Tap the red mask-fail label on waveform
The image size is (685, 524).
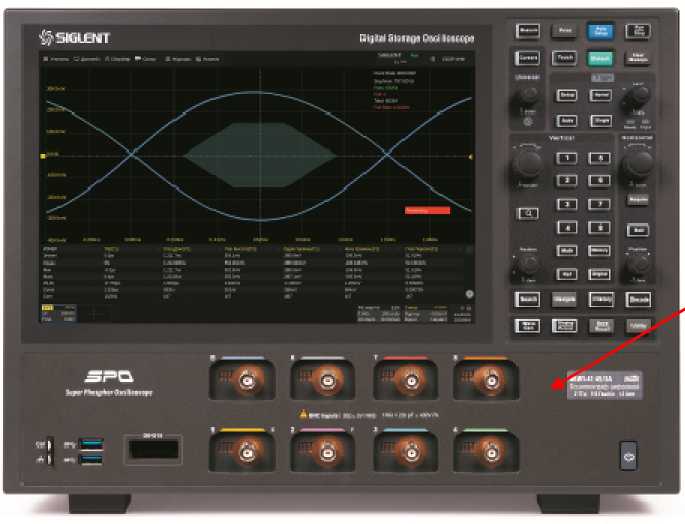coord(427,211)
